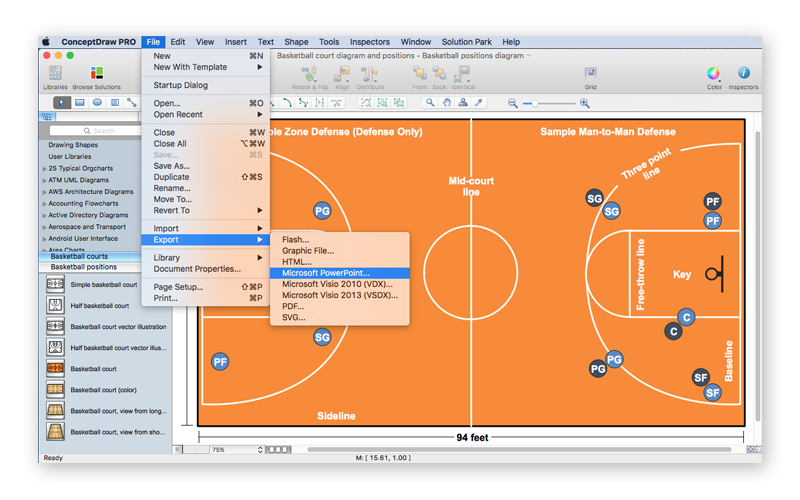Screen dimensions: 800x500
Task: Click the Key label on court
Action: tap(682, 274)
